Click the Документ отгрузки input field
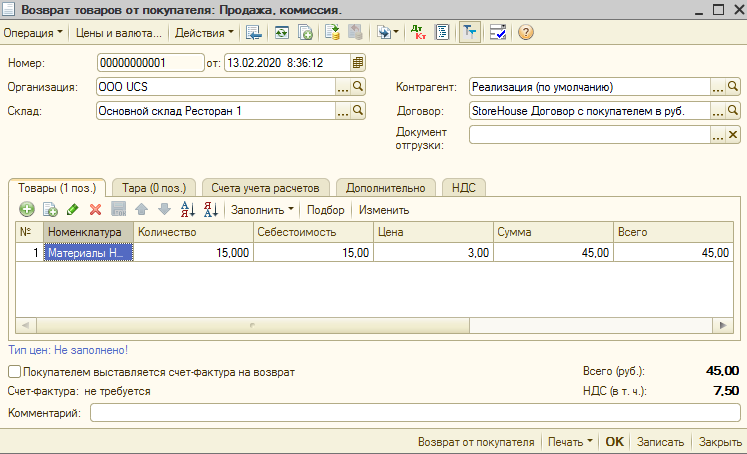 (590, 135)
